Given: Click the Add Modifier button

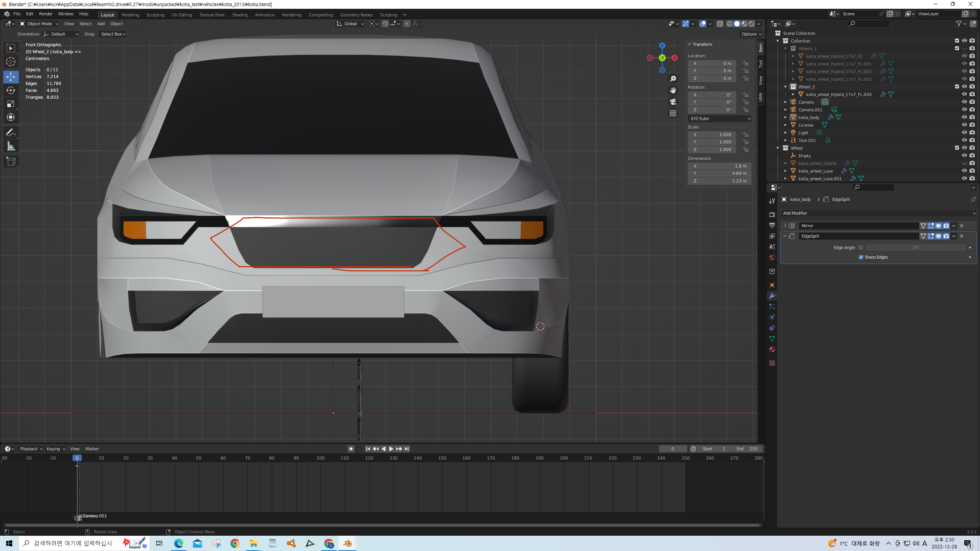Looking at the screenshot, I should (878, 213).
